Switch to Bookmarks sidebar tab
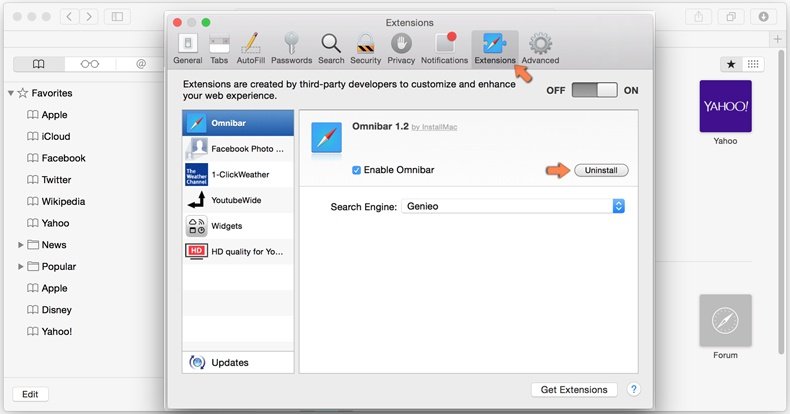Screen dimensions: 790x414 pos(39,64)
